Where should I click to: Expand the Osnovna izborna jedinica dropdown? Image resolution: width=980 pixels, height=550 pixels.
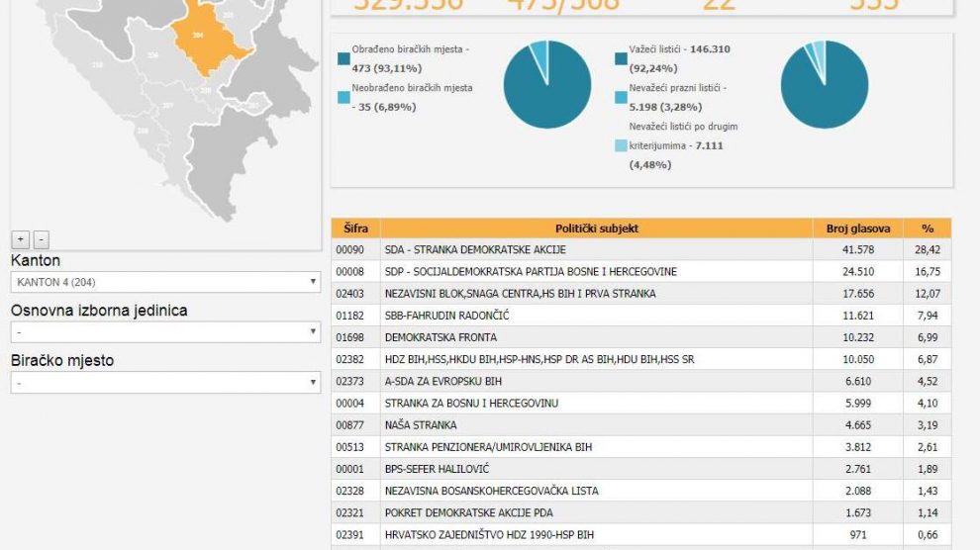click(165, 332)
